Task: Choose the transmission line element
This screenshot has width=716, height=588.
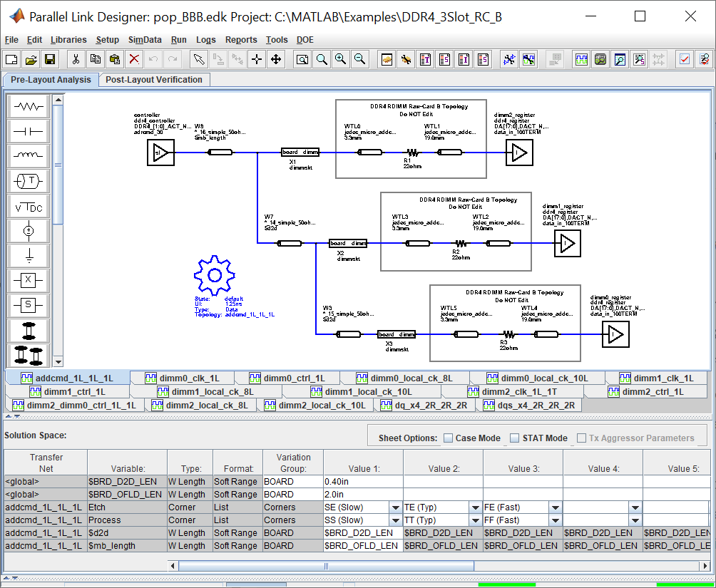Action: [x=29, y=181]
